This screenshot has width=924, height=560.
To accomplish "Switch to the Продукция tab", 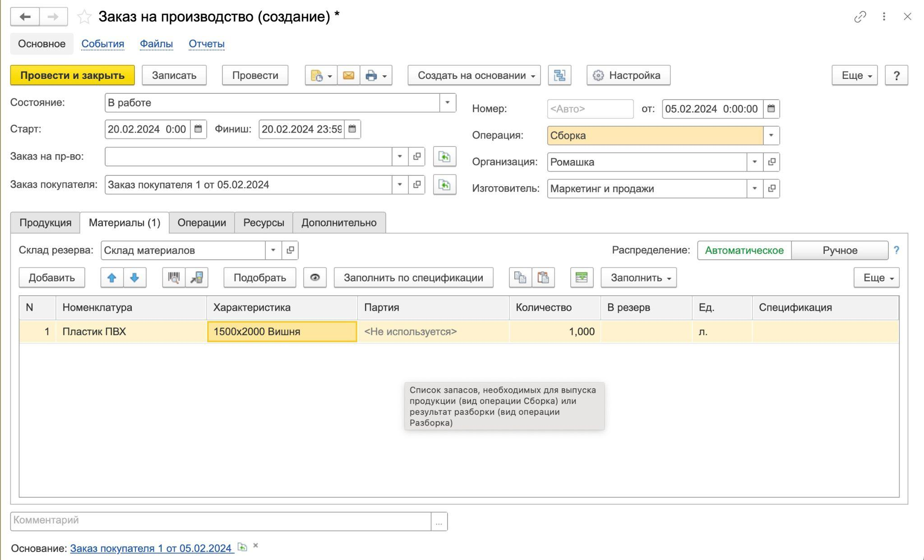I will pyautogui.click(x=45, y=223).
